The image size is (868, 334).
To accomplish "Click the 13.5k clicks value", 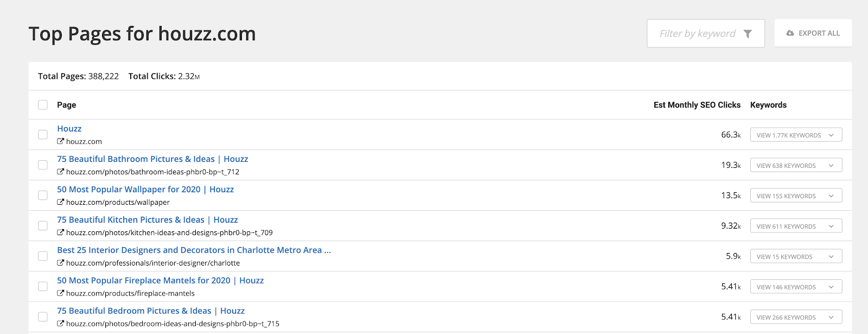I will click(731, 196).
